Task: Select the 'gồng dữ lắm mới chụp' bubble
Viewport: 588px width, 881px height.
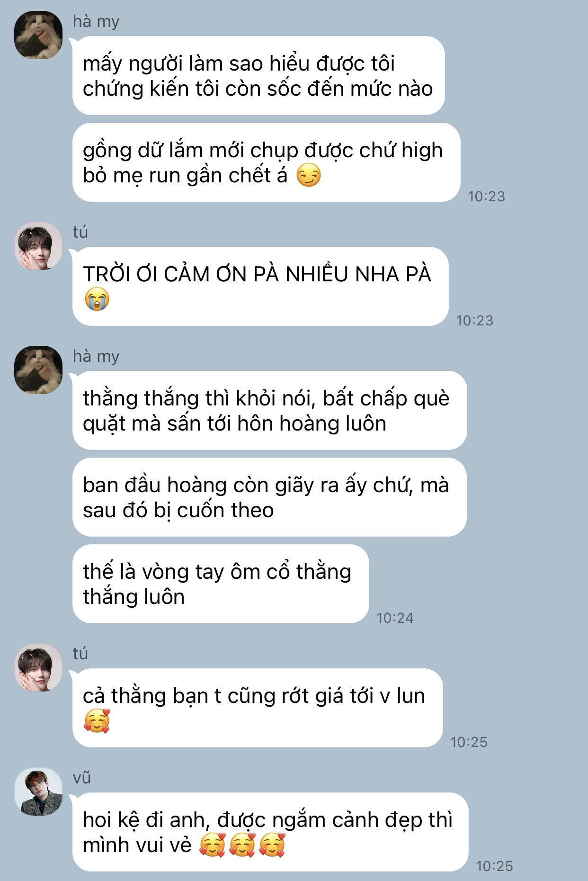Action: tap(266, 162)
